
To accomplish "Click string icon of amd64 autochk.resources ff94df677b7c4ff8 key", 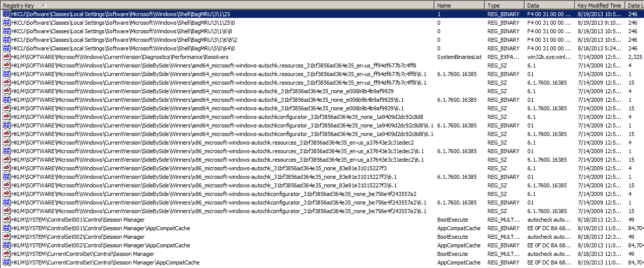I will (7, 65).
